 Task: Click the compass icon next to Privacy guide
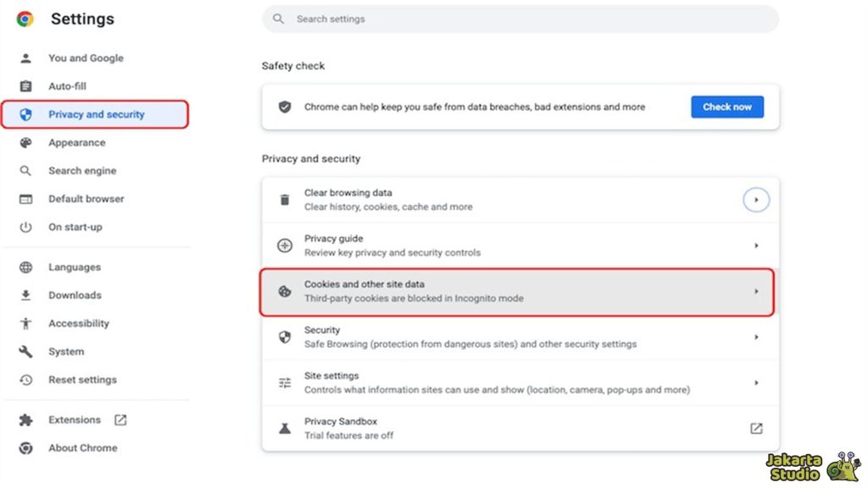point(285,246)
